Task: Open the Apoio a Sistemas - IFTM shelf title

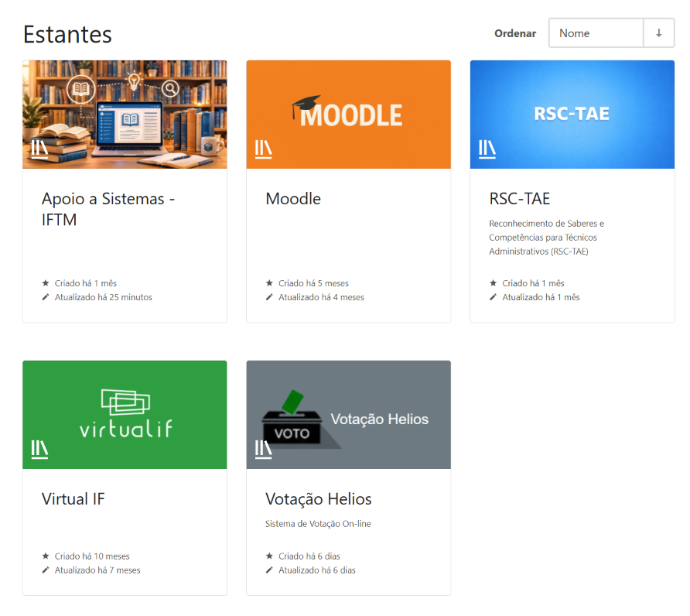Action: click(108, 209)
